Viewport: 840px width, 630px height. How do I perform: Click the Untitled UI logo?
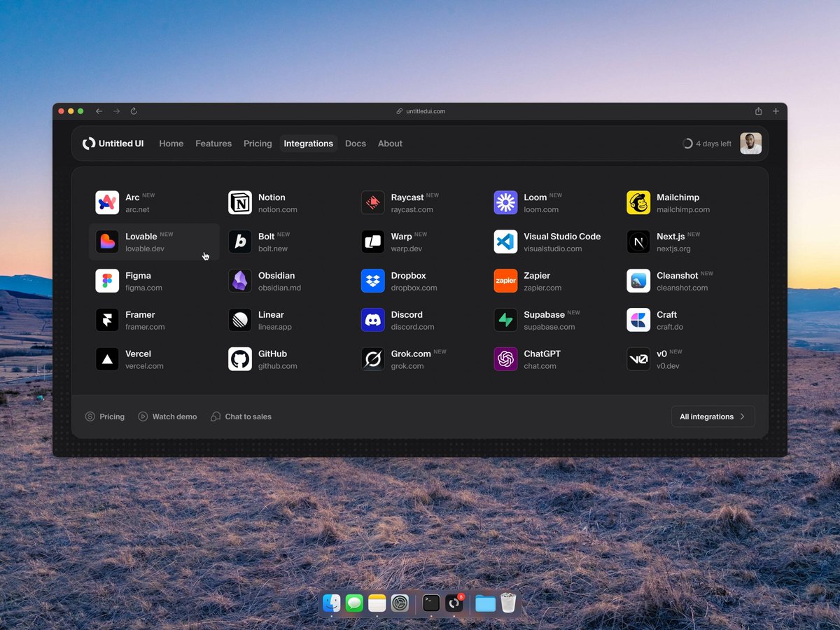(113, 143)
